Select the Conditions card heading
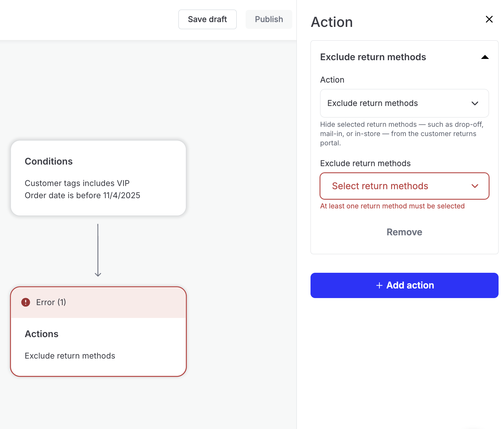Screen dimensions: 504x429 point(49,161)
